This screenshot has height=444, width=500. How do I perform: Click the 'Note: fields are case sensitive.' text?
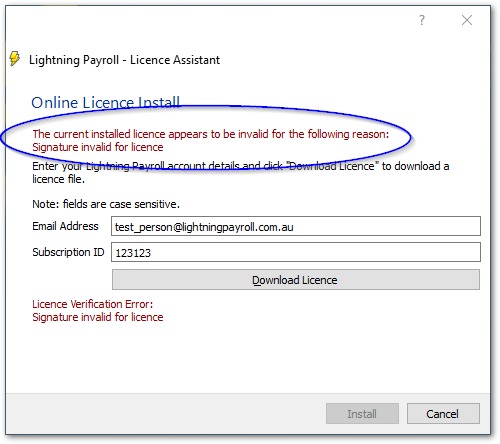(106, 204)
